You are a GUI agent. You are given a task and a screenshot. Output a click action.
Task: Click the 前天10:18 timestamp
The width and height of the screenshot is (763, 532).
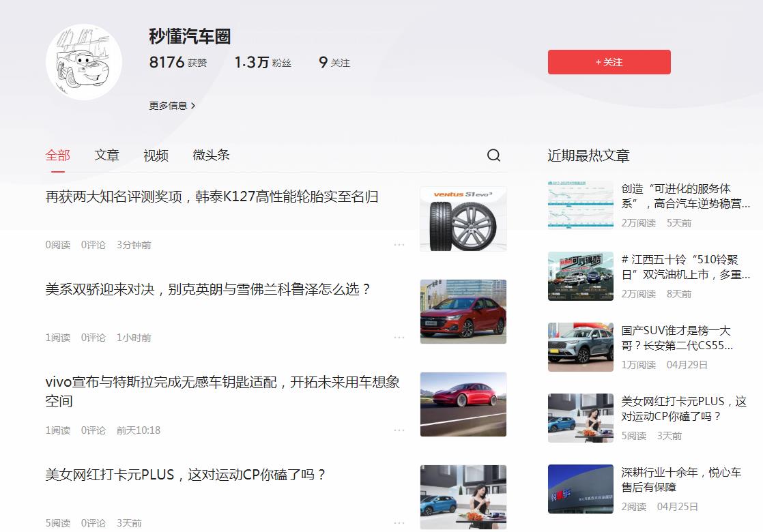138,430
